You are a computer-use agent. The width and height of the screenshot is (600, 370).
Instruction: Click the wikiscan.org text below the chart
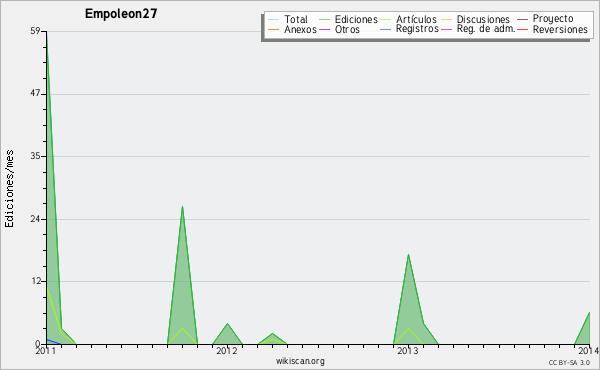[x=300, y=361]
